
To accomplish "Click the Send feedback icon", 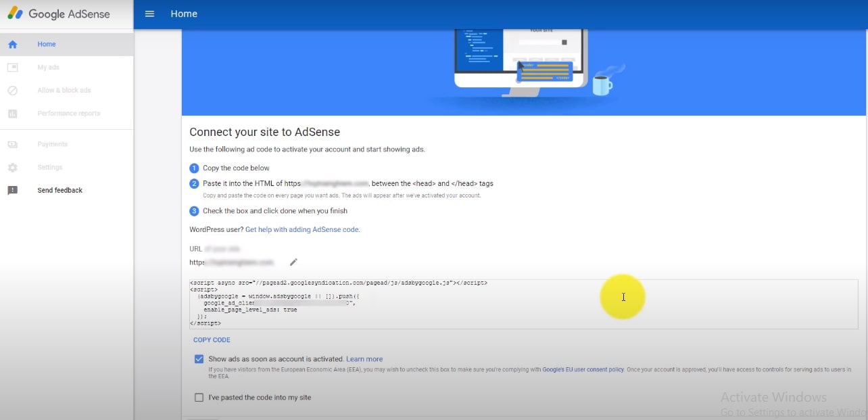I will (12, 191).
